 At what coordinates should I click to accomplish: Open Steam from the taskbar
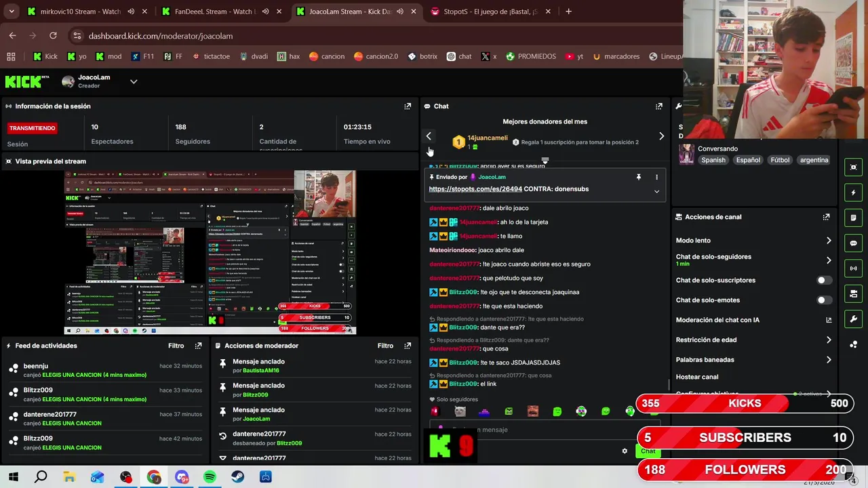click(237, 477)
